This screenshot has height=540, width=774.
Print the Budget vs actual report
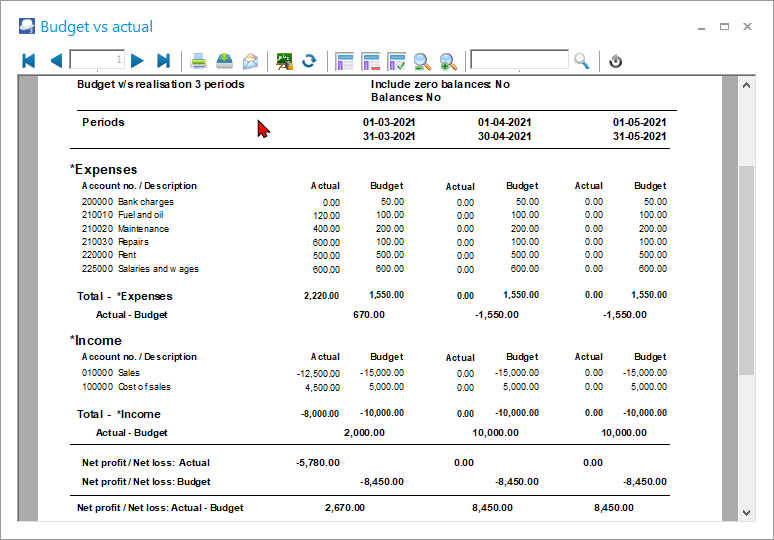click(x=199, y=61)
